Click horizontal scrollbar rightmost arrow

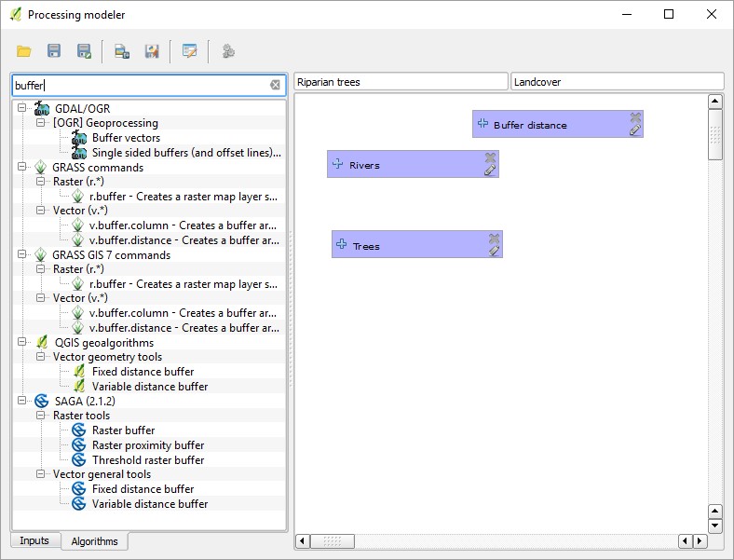(700, 541)
